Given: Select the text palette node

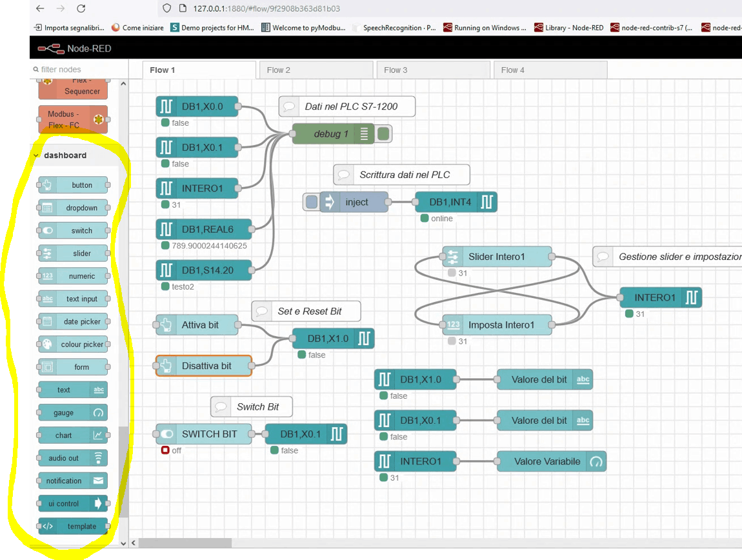Looking at the screenshot, I should pyautogui.click(x=73, y=390).
